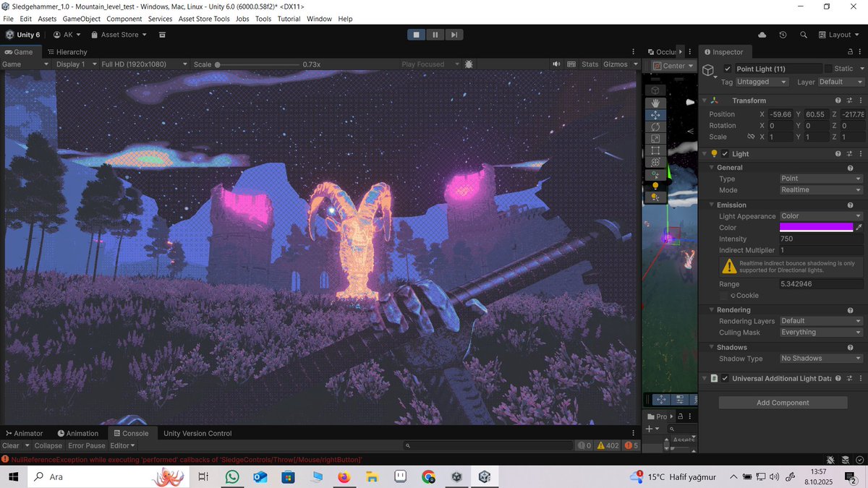Lock the Inspector panel

tap(850, 52)
